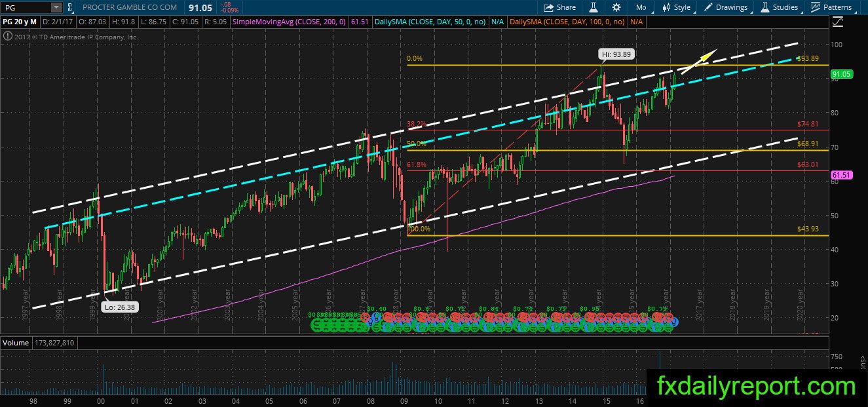Click the SimpleMovingAvg (CLOSE, 200, 0) study label
This screenshot has height=407, width=868.
click(x=289, y=22)
